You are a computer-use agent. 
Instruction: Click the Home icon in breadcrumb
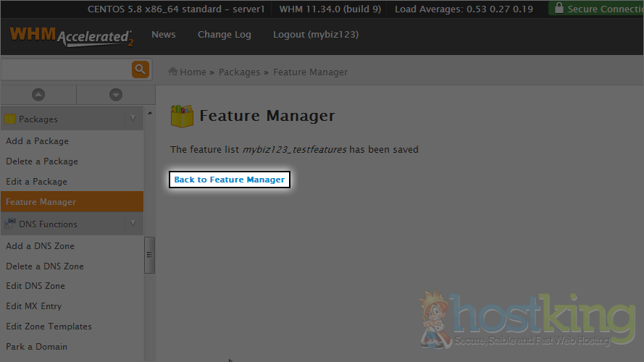(x=173, y=72)
